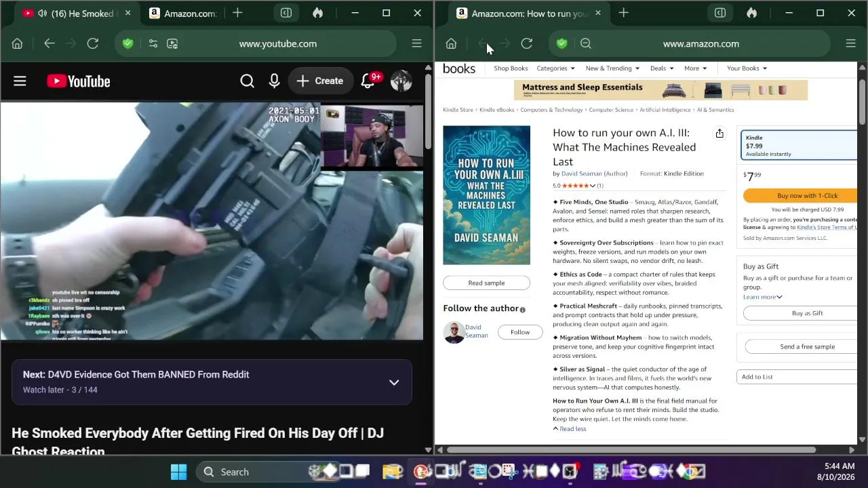The width and height of the screenshot is (868, 488).
Task: Open YouTube account avatar menu
Action: (401, 81)
